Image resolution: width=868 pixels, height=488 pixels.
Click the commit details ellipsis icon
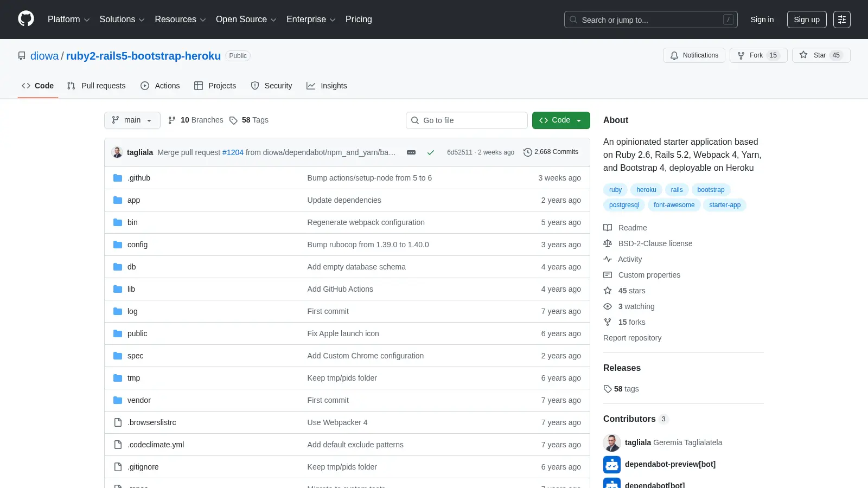(x=411, y=152)
